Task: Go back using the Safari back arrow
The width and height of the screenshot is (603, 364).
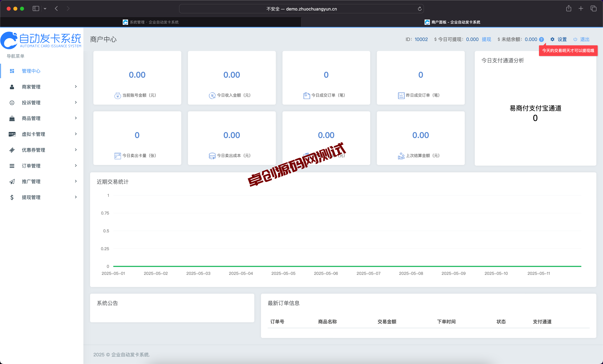Action: pos(56,8)
